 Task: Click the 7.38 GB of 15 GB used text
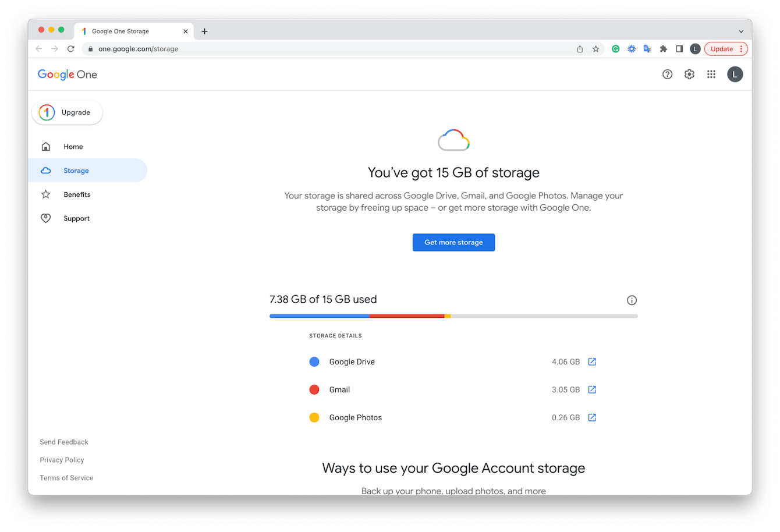coord(323,299)
